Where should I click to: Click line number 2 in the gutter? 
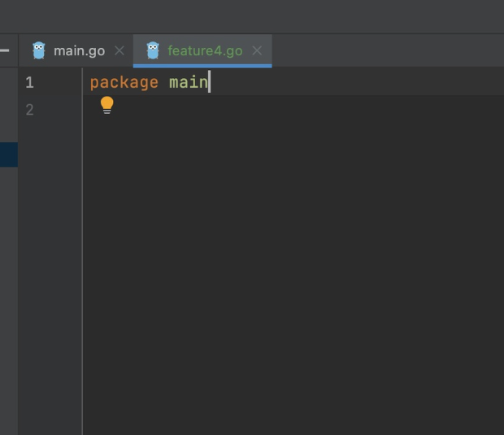point(29,109)
